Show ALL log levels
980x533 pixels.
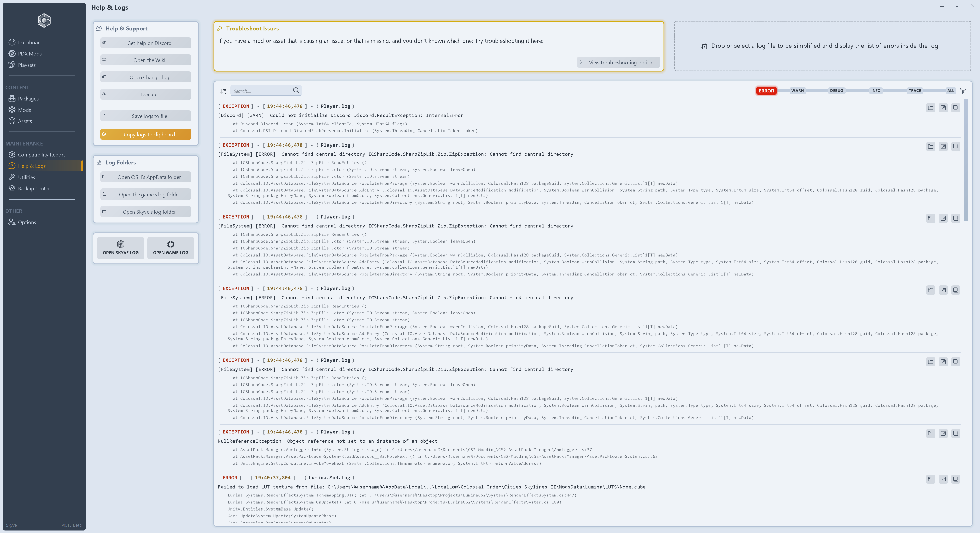tap(950, 91)
